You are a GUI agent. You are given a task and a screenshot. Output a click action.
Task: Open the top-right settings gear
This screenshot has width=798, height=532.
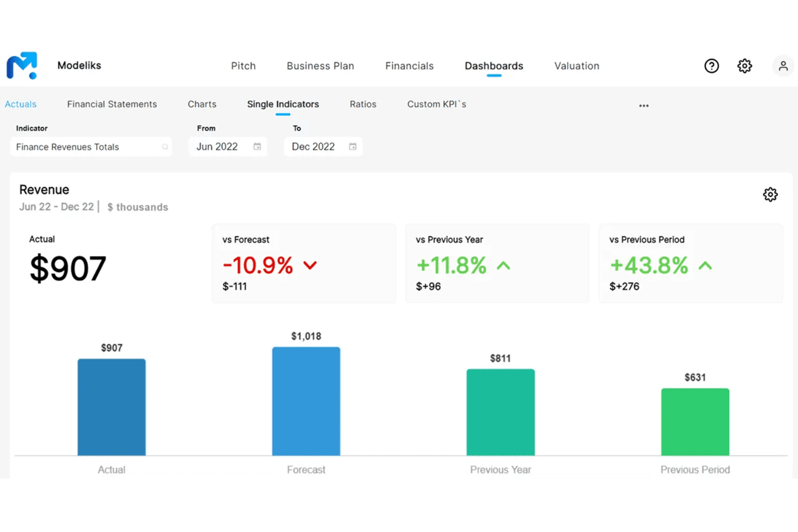(745, 66)
